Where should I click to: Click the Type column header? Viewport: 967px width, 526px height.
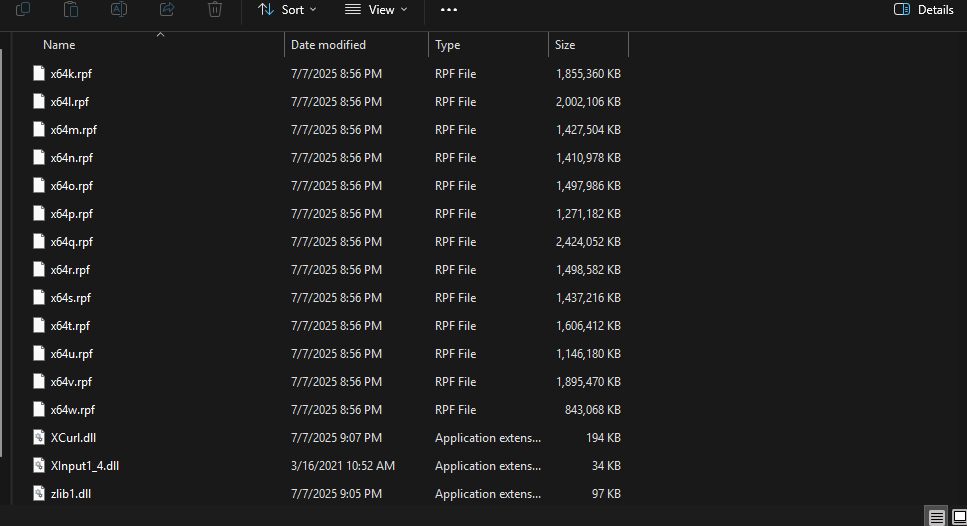[448, 45]
